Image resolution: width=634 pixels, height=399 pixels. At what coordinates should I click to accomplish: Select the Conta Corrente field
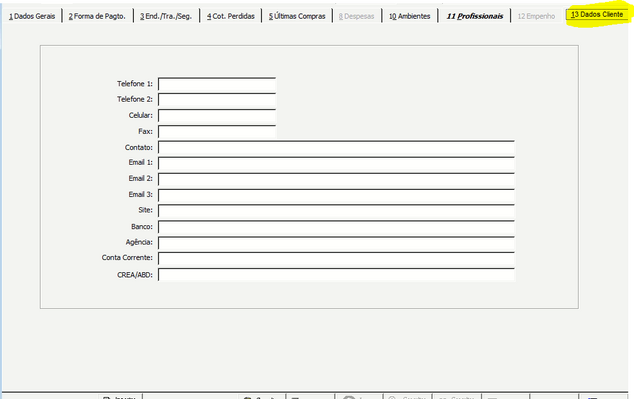336,259
